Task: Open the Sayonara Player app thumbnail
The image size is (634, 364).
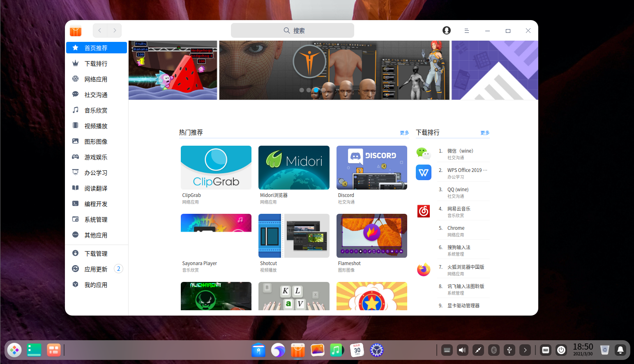Action: 216,236
